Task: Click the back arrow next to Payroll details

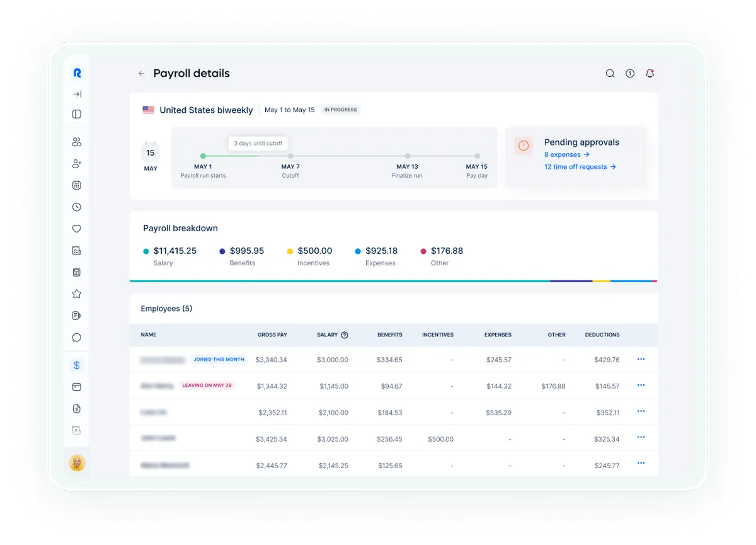Action: pyautogui.click(x=141, y=73)
